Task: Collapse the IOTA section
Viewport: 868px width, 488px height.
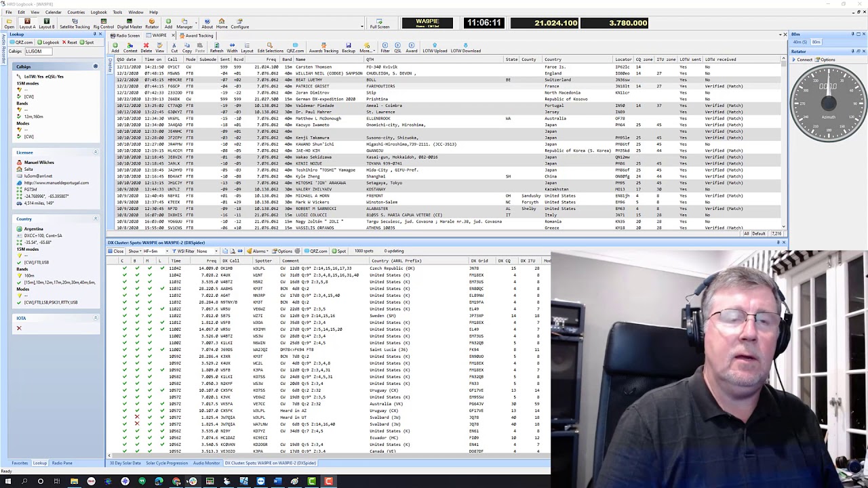Action: click(96, 318)
